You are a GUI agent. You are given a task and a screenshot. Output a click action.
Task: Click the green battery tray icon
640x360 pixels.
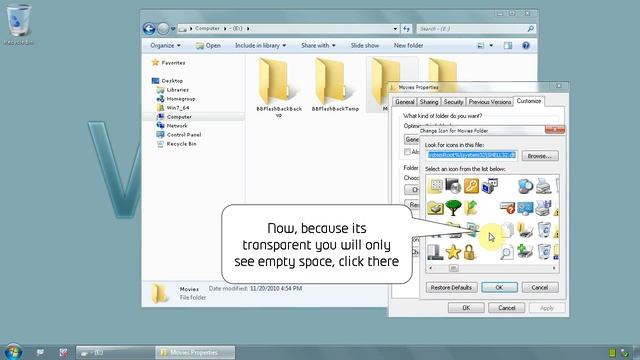click(612, 353)
